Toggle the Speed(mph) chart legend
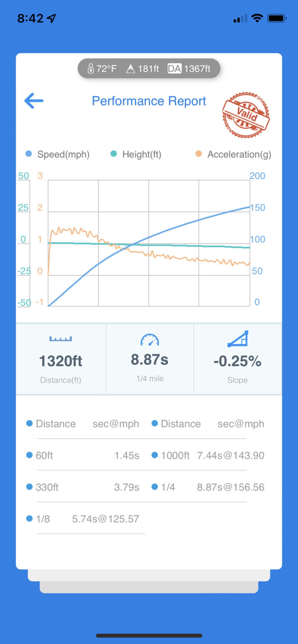Screen dimensions: 298x644 pos(58,154)
